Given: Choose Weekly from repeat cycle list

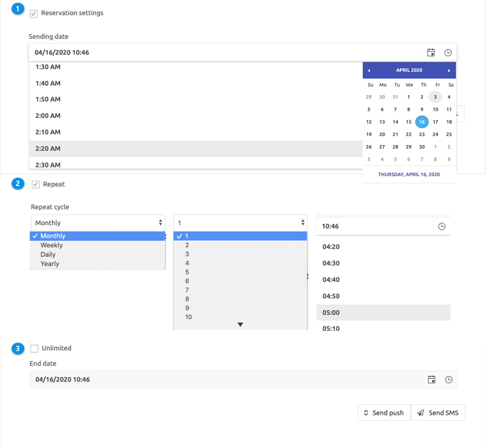Looking at the screenshot, I should pos(52,245).
